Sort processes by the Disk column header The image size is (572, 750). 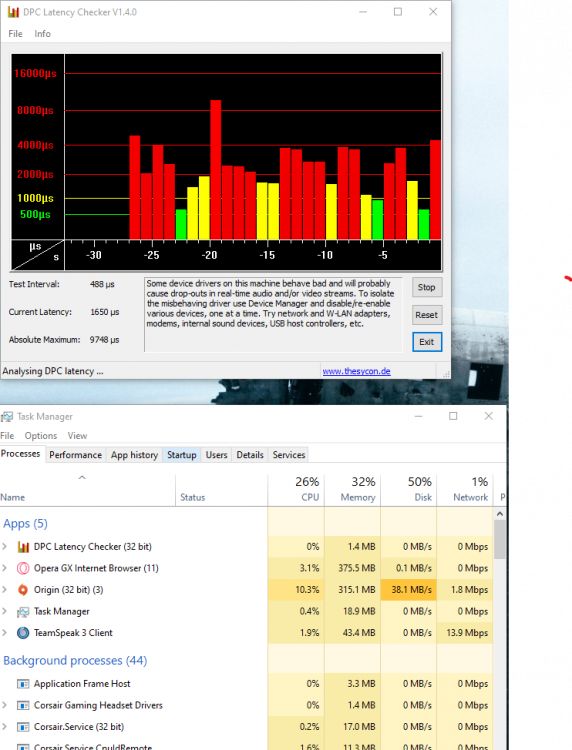tap(409, 489)
